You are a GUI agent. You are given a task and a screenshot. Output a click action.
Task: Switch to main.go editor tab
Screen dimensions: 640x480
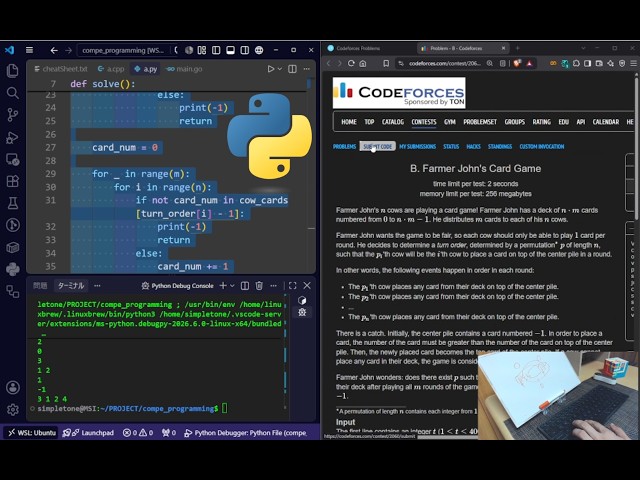[184, 69]
